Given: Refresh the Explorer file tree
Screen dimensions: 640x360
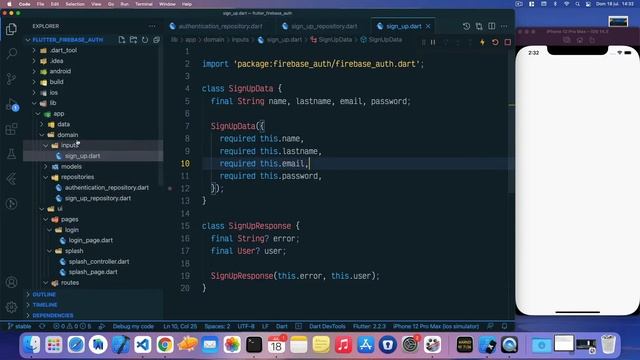Looking at the screenshot, I should (145, 40).
